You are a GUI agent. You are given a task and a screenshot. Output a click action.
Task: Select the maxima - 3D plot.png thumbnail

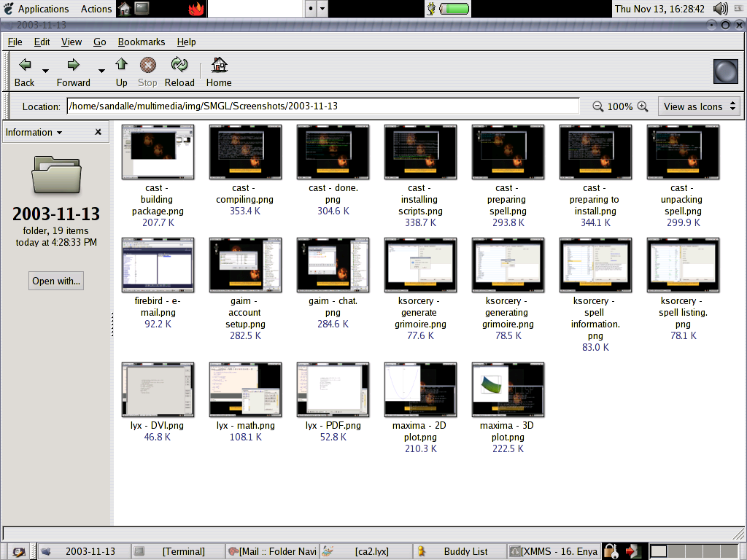click(x=507, y=389)
